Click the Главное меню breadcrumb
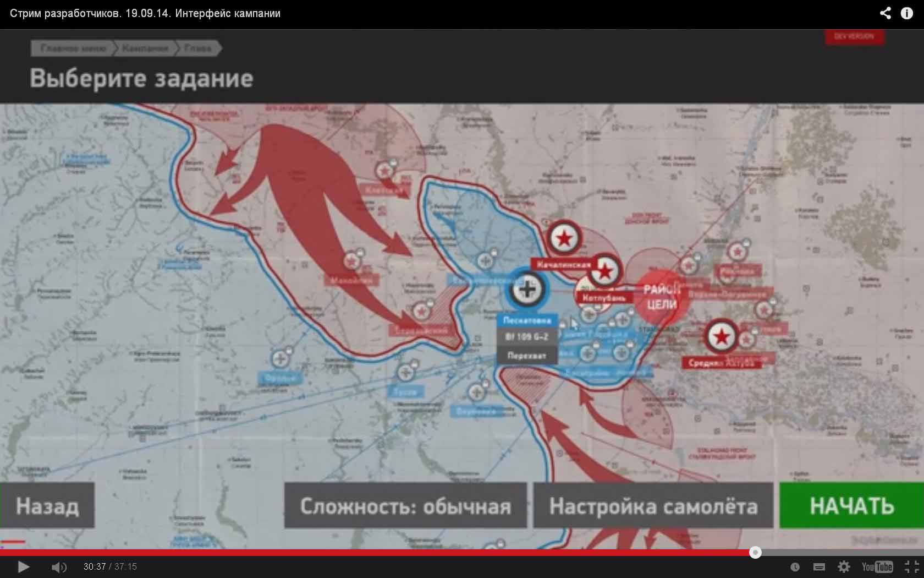The image size is (924, 578). pos(73,48)
